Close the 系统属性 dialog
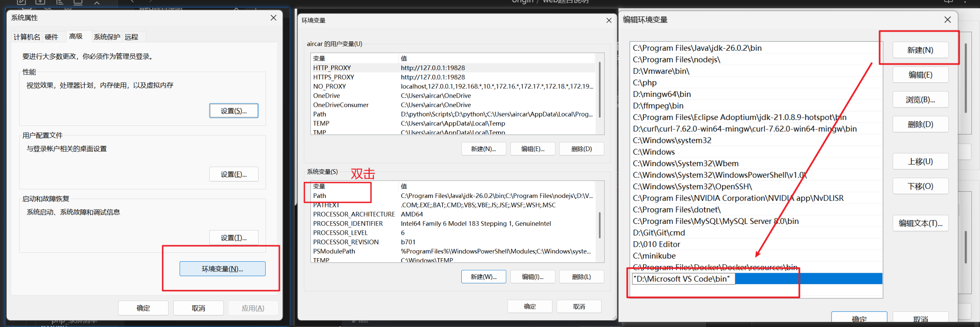Image resolution: width=980 pixels, height=327 pixels. pos(273,18)
